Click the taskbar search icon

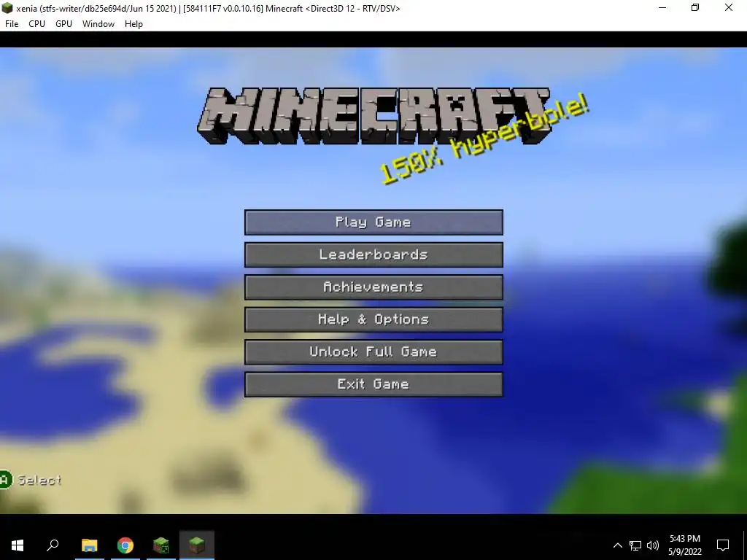(53, 545)
